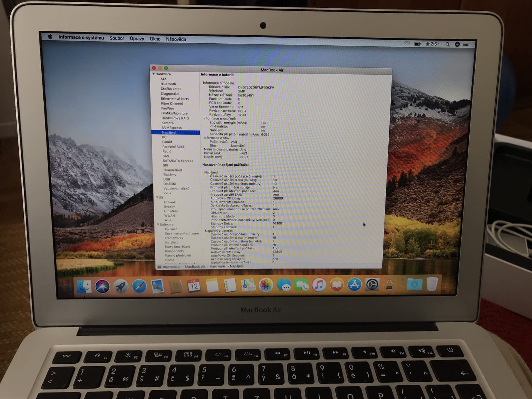532x399 pixels.
Task: Open the Photos app in dock
Action: [266, 285]
